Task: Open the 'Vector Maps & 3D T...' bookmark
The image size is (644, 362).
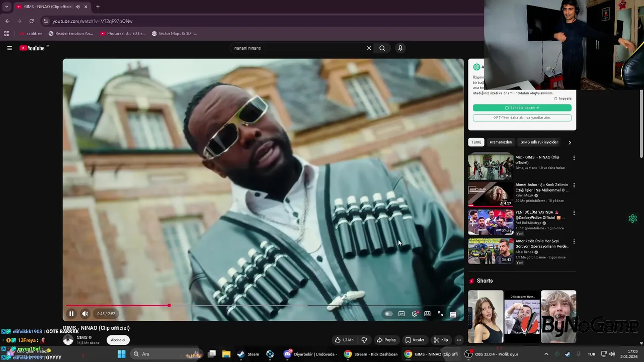Action: 175,34
